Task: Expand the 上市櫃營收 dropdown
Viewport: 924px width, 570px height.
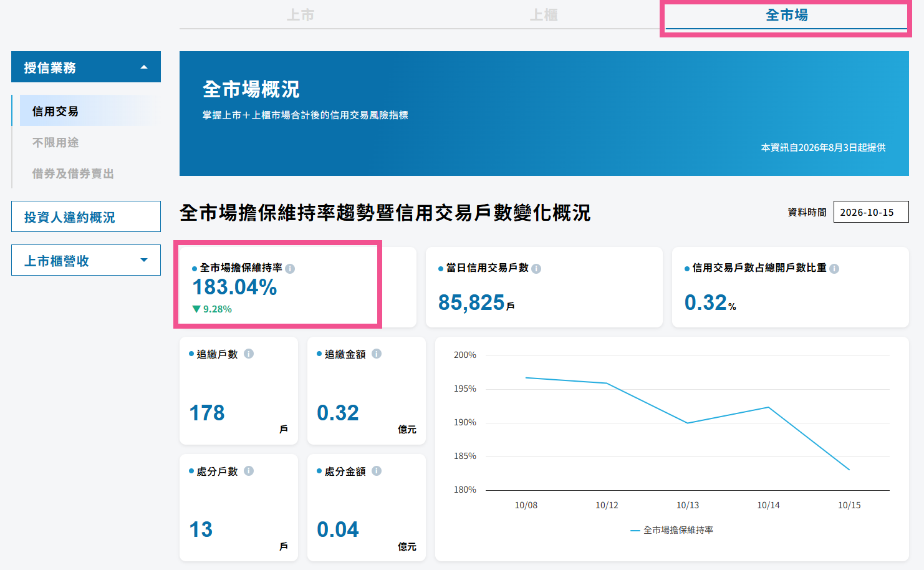Action: coord(86,260)
